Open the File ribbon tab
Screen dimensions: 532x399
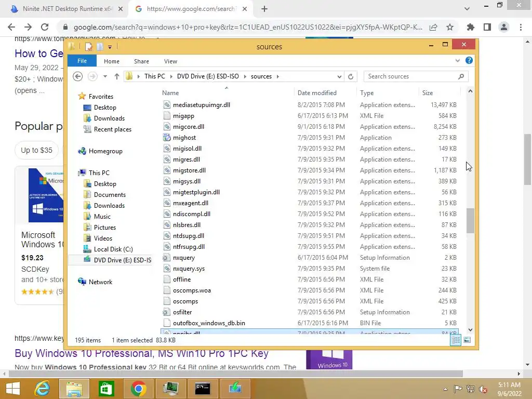click(82, 61)
